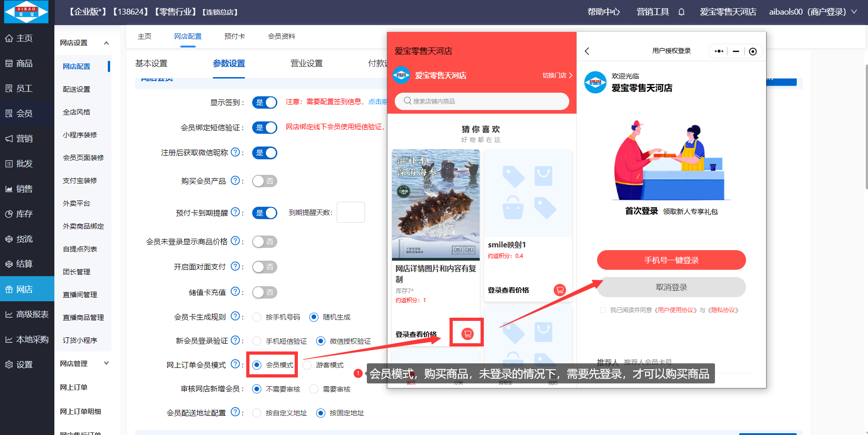
Task: Enable 会员未登录显示商品价格 switch
Action: point(265,242)
